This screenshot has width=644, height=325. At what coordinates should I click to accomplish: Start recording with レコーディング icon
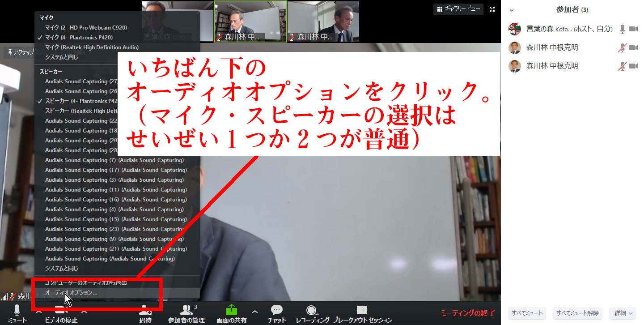(x=312, y=310)
